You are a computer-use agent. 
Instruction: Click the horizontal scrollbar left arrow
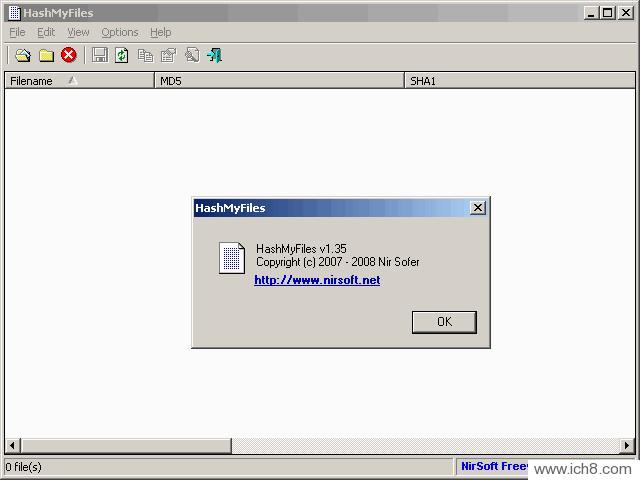coord(13,445)
